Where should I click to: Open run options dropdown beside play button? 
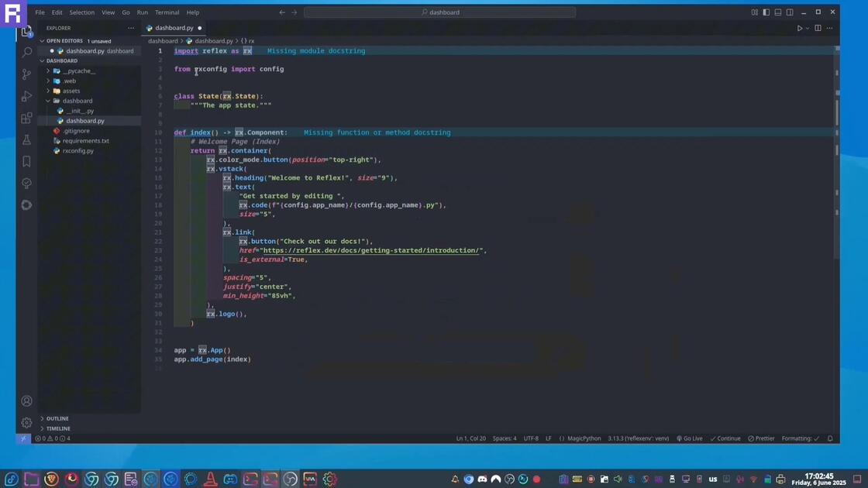807,28
